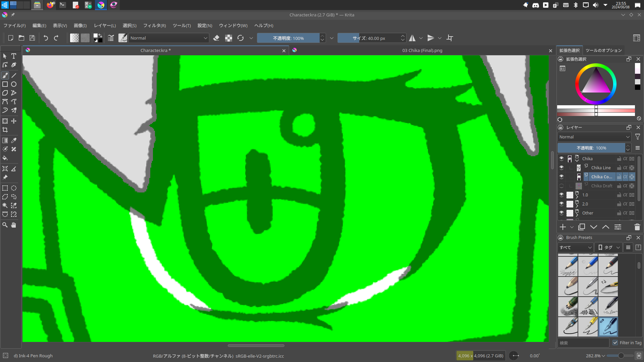Select the Rectangle shape tool
This screenshot has width=644, height=362.
click(x=5, y=84)
